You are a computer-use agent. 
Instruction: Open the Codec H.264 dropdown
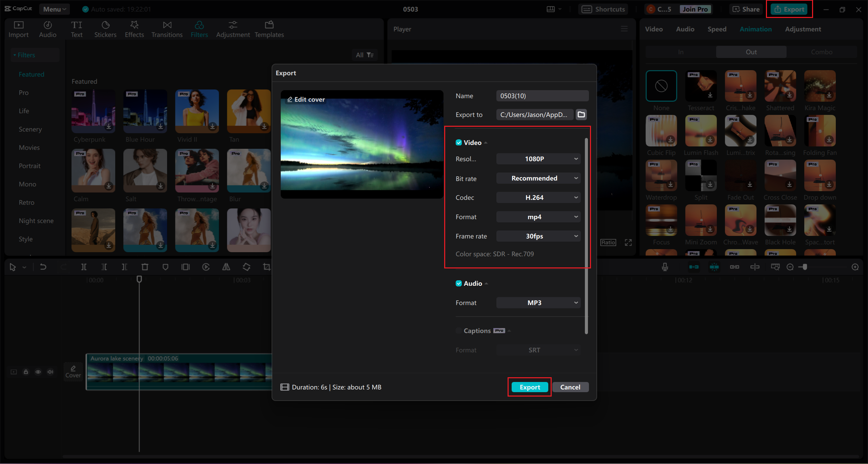click(x=538, y=198)
